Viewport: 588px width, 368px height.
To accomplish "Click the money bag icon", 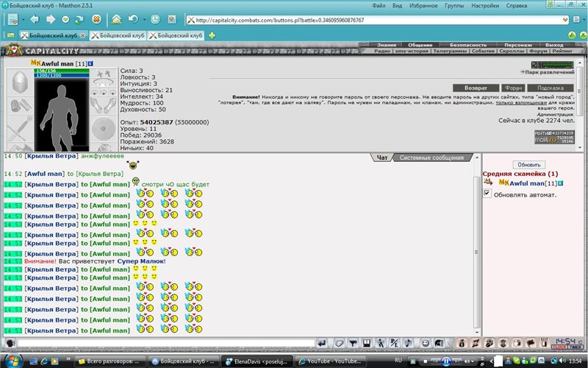I will tap(462, 343).
